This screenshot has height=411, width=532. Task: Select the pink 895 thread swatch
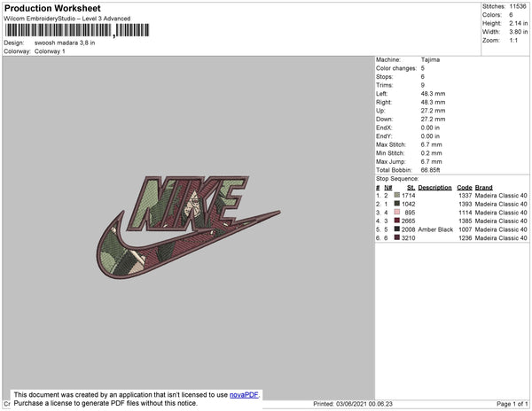click(397, 212)
